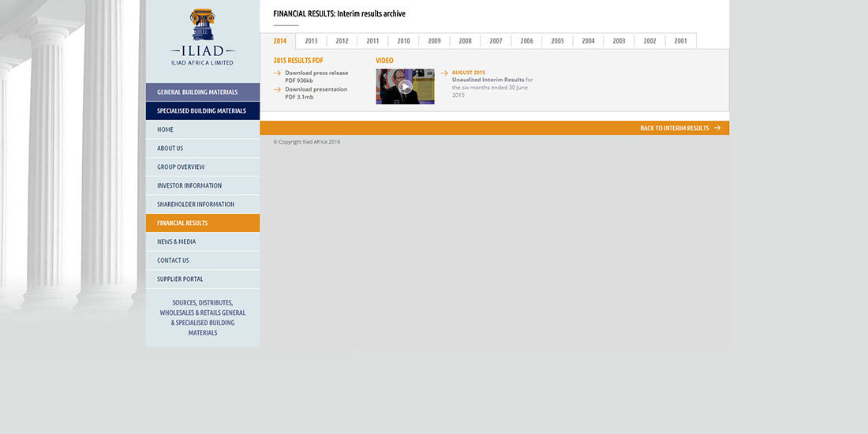Click arrow icon after Back to Interim Results

717,128
